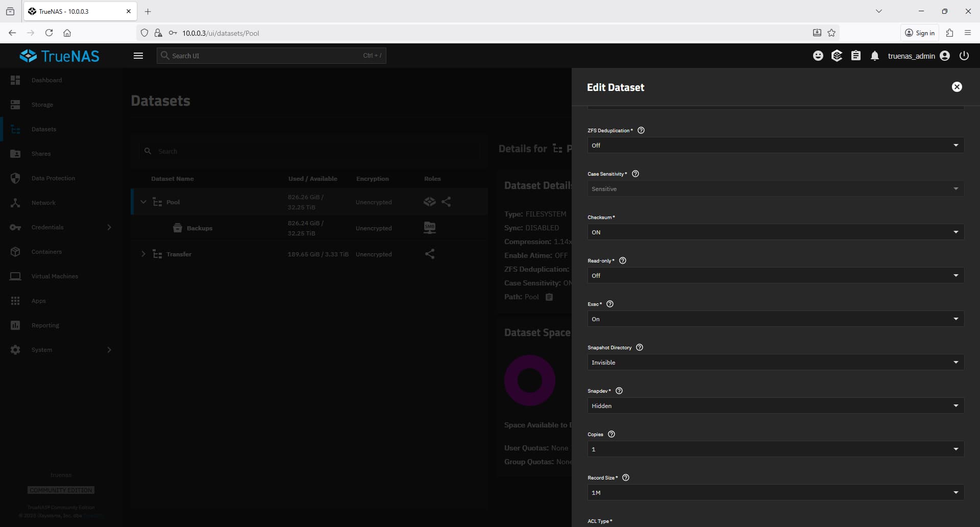Toggle the sidebar hamburger menu
The image size is (980, 527).
click(138, 56)
